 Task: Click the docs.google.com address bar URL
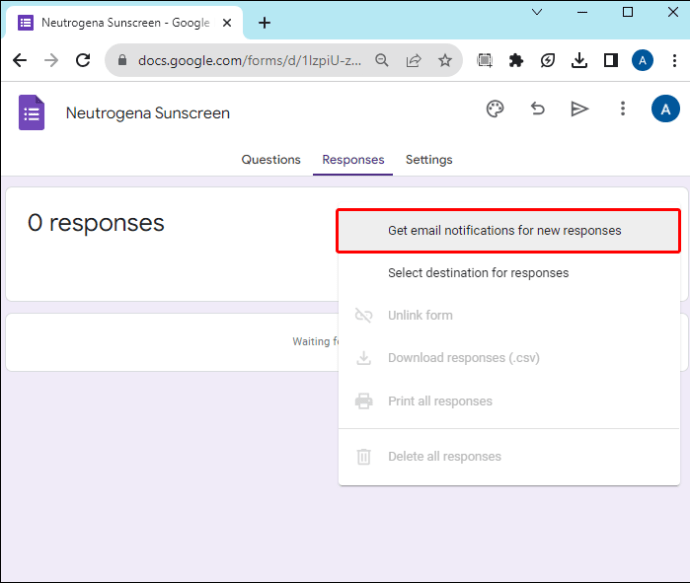(x=250, y=60)
